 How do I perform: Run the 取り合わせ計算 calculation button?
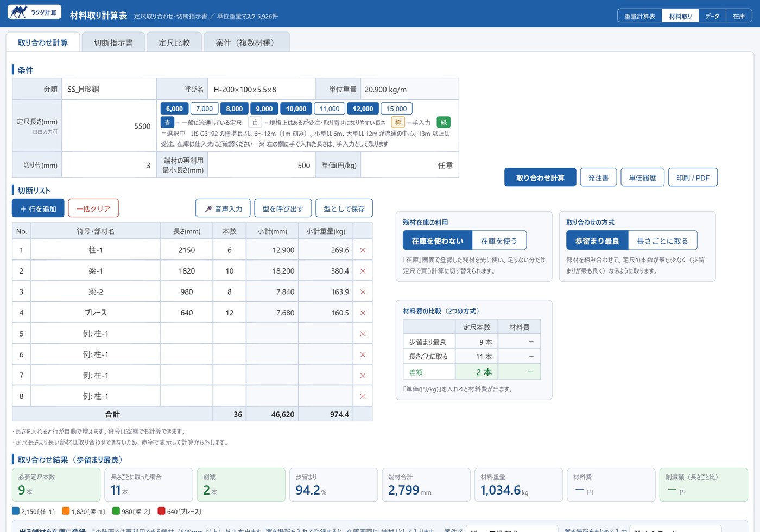[540, 178]
